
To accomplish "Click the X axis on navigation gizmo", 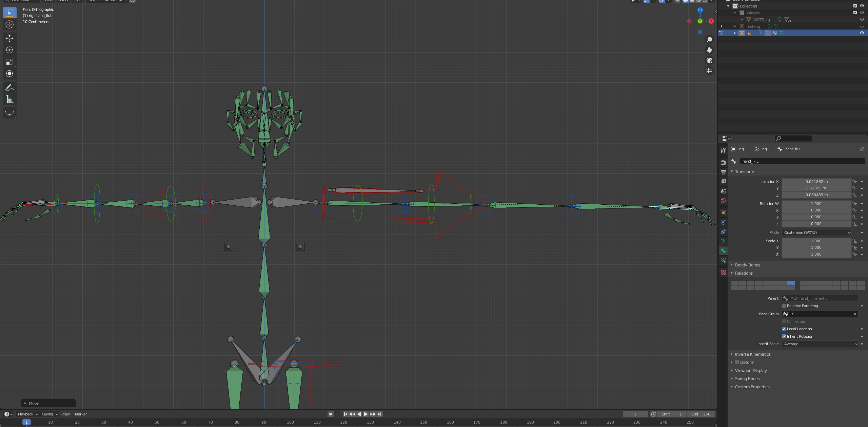I will pos(711,21).
